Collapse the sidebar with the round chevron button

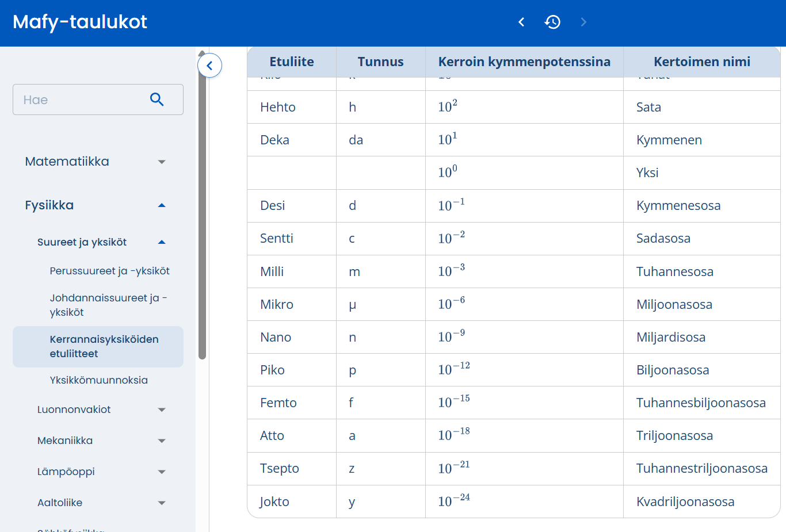(210, 66)
